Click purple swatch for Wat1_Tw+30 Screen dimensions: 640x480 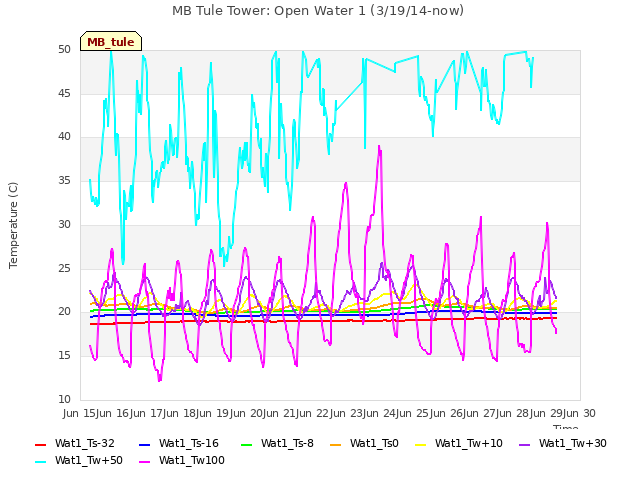pyautogui.click(x=524, y=444)
